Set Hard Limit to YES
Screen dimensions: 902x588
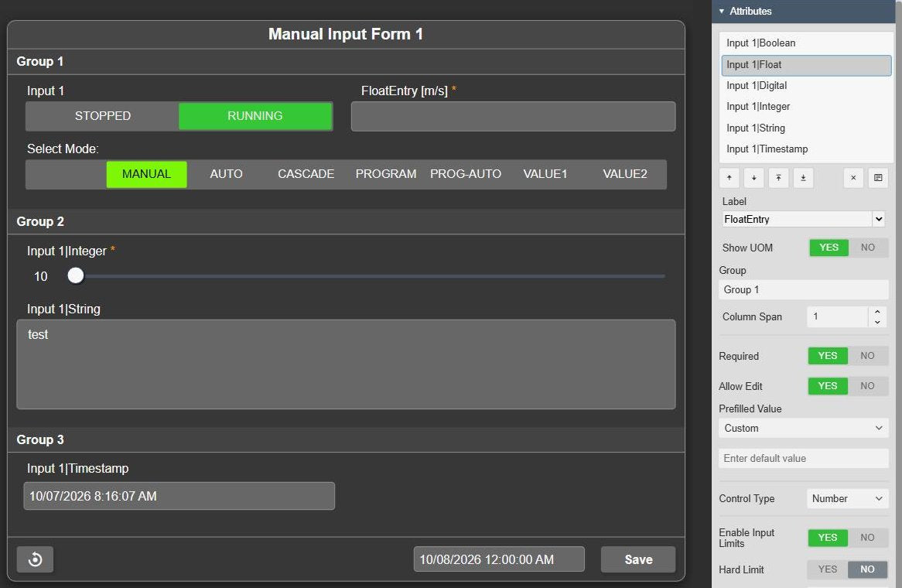[x=828, y=569]
